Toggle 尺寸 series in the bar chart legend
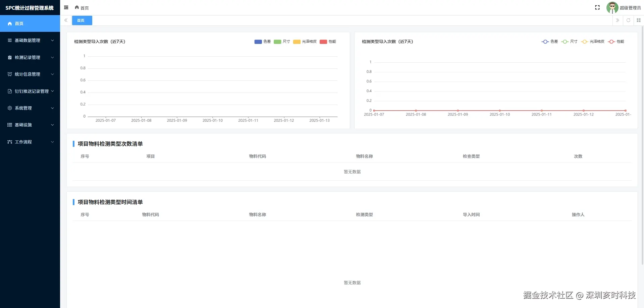Screen dimensions: 644x308 (x=282, y=42)
